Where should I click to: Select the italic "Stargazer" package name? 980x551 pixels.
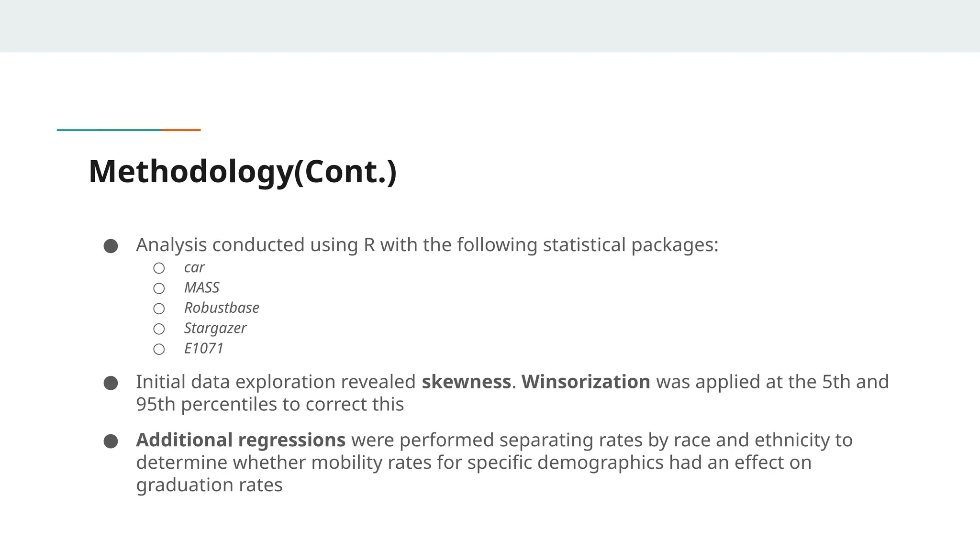pos(215,328)
